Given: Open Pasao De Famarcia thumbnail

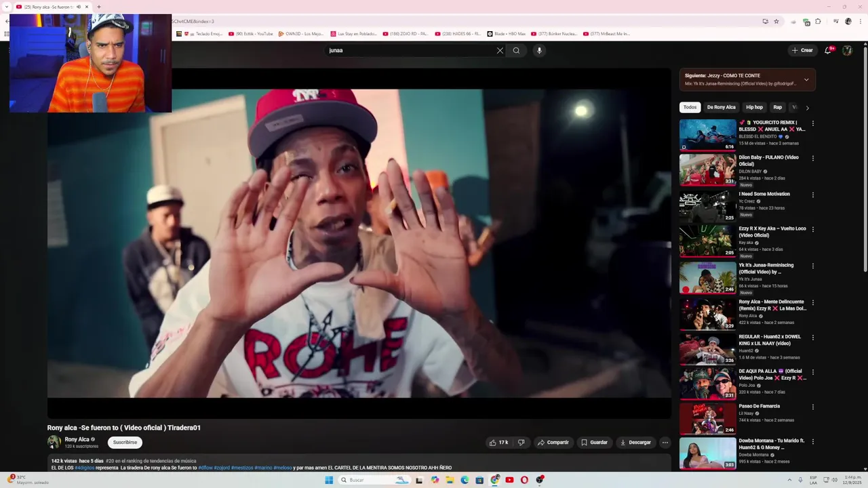Looking at the screenshot, I should [707, 418].
